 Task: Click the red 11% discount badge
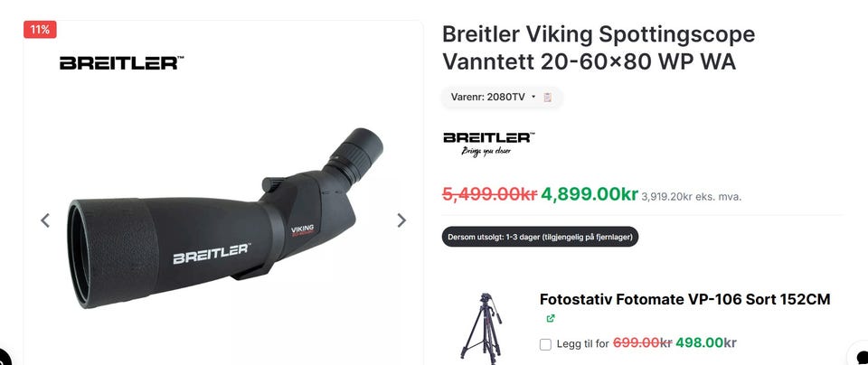(40, 30)
